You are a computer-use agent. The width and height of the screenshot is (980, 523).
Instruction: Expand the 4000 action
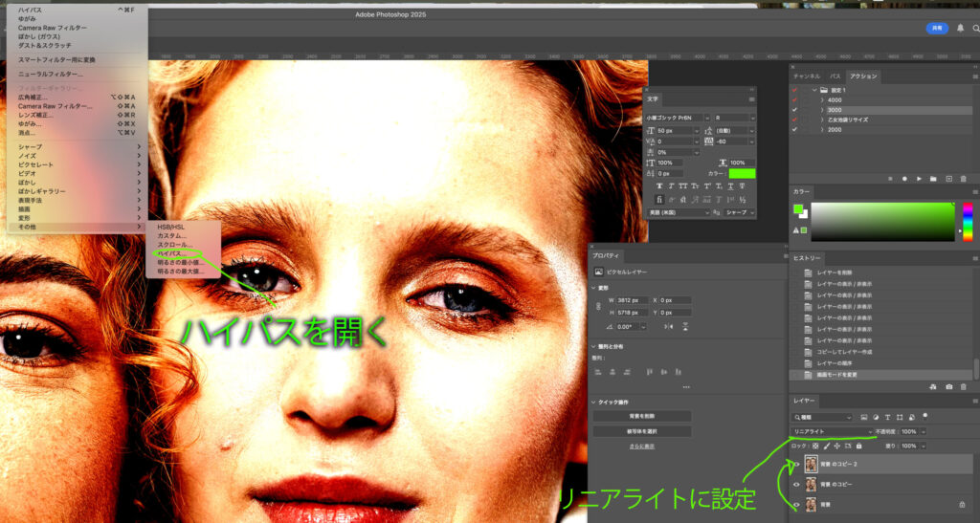(x=822, y=99)
